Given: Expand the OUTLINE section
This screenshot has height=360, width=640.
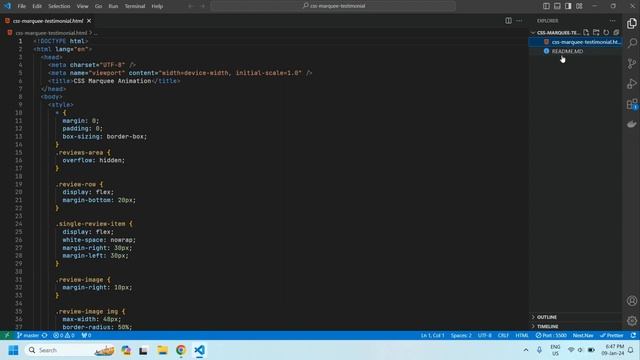Looking at the screenshot, I should click(x=576, y=317).
